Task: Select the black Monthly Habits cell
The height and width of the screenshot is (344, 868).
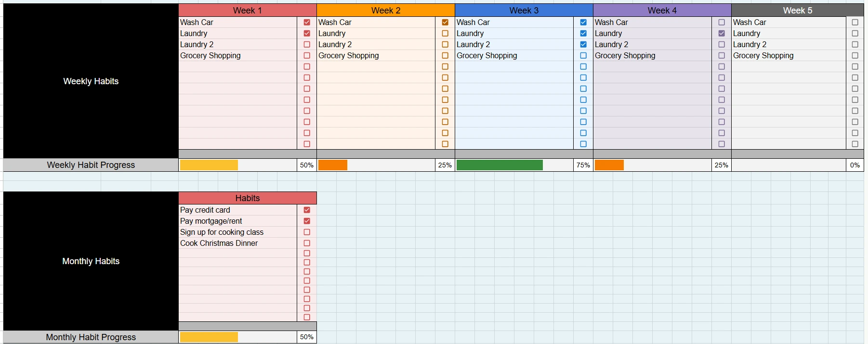Action: coord(91,261)
